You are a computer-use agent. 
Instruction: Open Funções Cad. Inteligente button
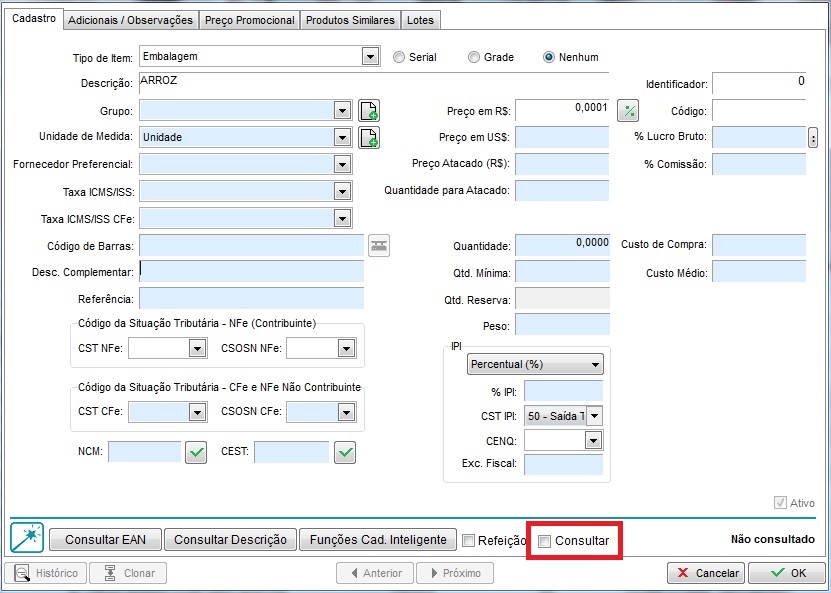378,539
